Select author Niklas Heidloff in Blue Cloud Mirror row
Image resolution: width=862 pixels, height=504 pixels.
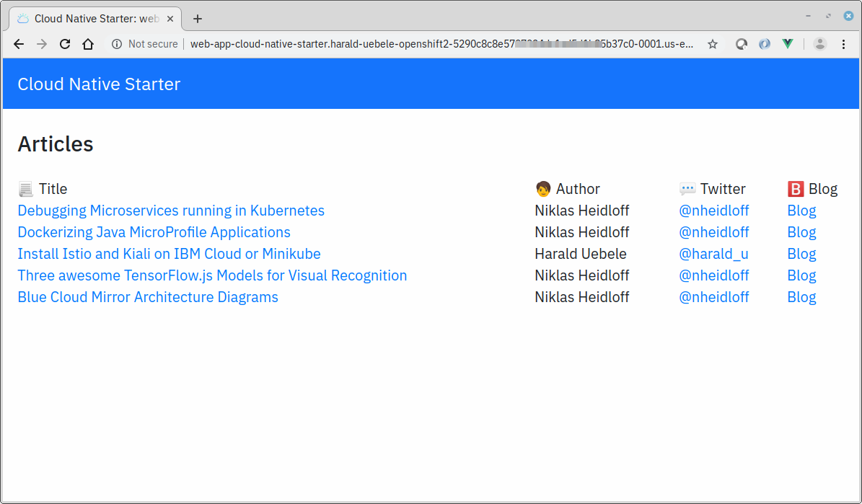(581, 297)
